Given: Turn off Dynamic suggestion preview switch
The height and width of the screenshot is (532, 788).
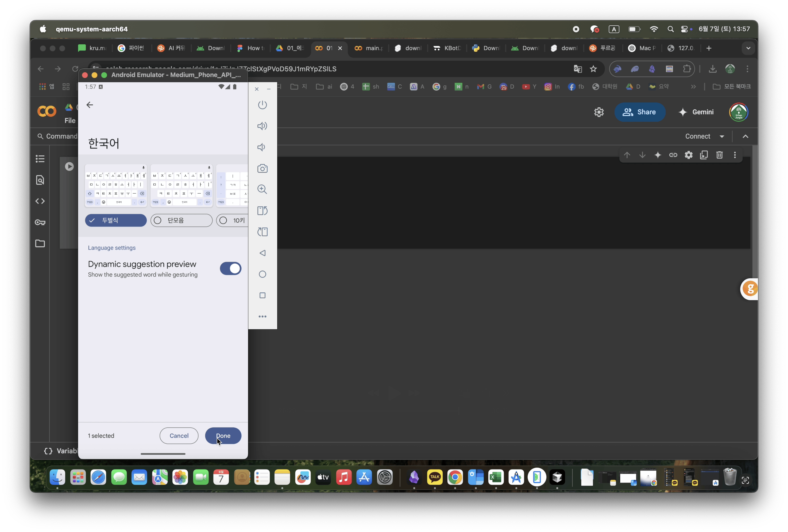Looking at the screenshot, I should [230, 268].
